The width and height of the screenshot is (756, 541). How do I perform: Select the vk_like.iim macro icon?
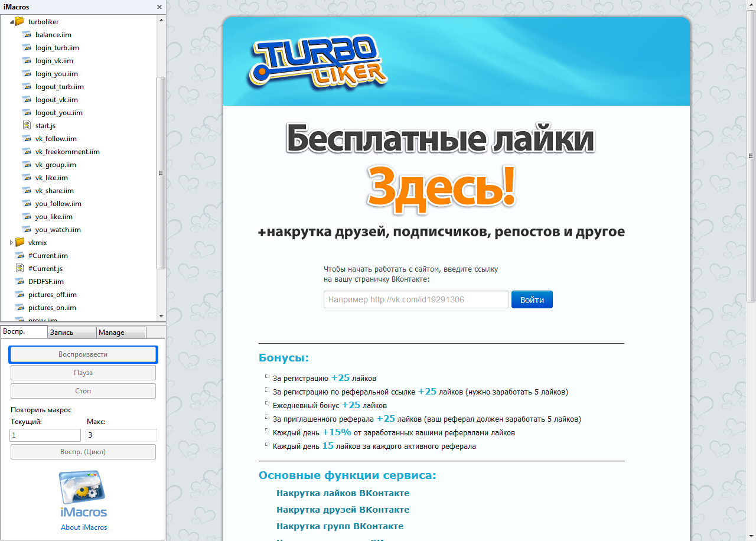(27, 177)
